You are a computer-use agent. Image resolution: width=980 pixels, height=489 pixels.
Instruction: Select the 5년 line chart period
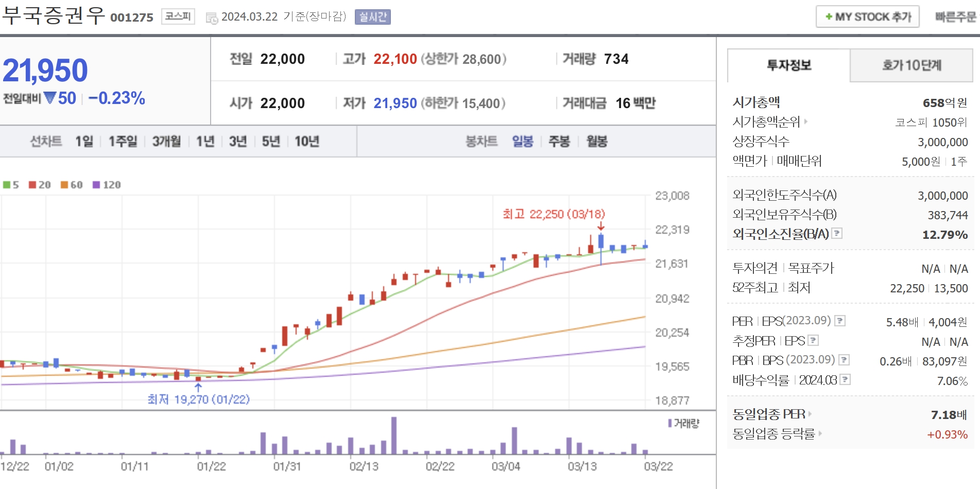pyautogui.click(x=271, y=141)
